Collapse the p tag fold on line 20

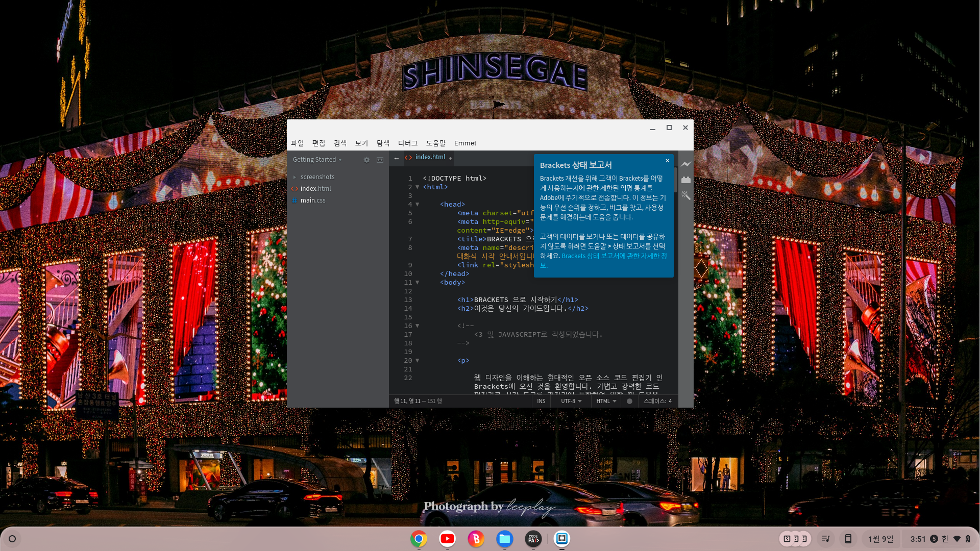click(x=417, y=361)
